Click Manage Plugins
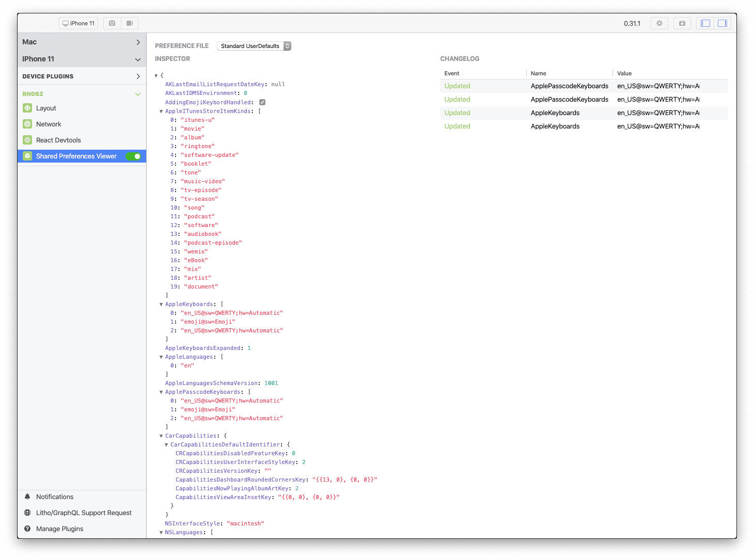 click(59, 529)
